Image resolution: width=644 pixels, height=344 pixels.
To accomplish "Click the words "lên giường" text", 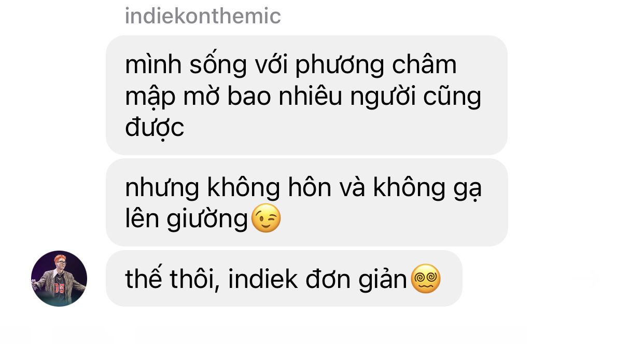I will [x=187, y=219].
